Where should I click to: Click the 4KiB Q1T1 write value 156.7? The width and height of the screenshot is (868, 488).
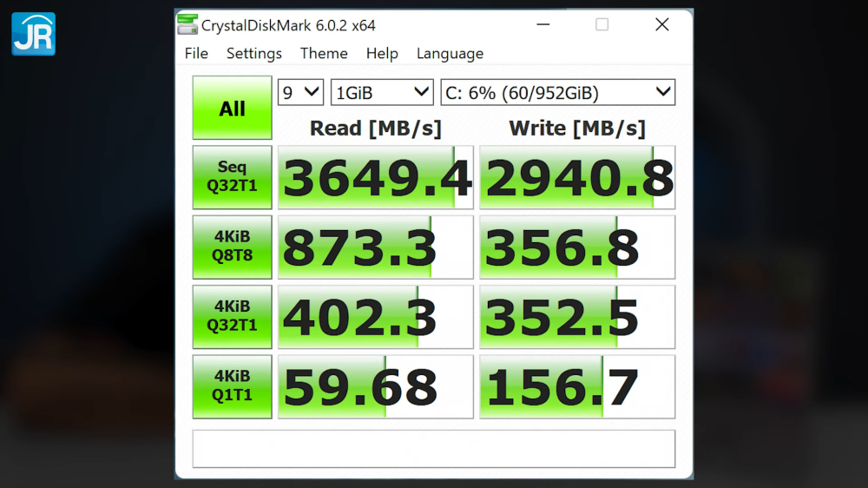click(577, 386)
